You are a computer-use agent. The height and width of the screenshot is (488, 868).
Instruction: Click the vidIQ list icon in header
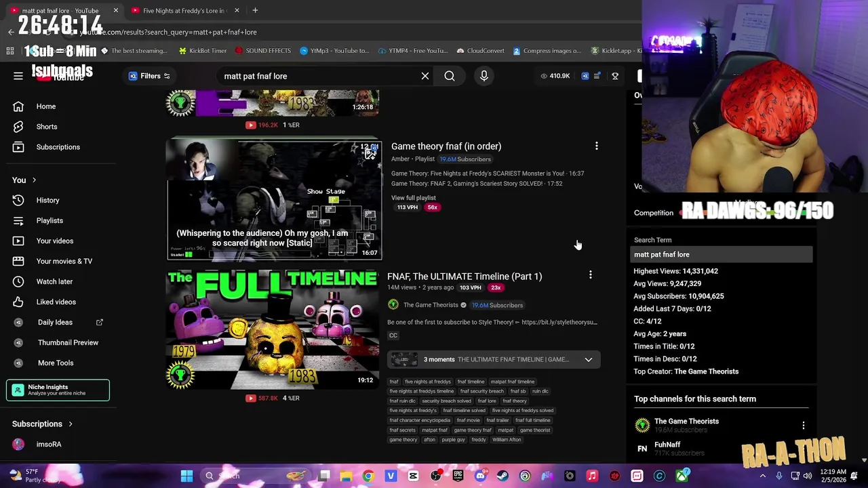pyautogui.click(x=597, y=76)
